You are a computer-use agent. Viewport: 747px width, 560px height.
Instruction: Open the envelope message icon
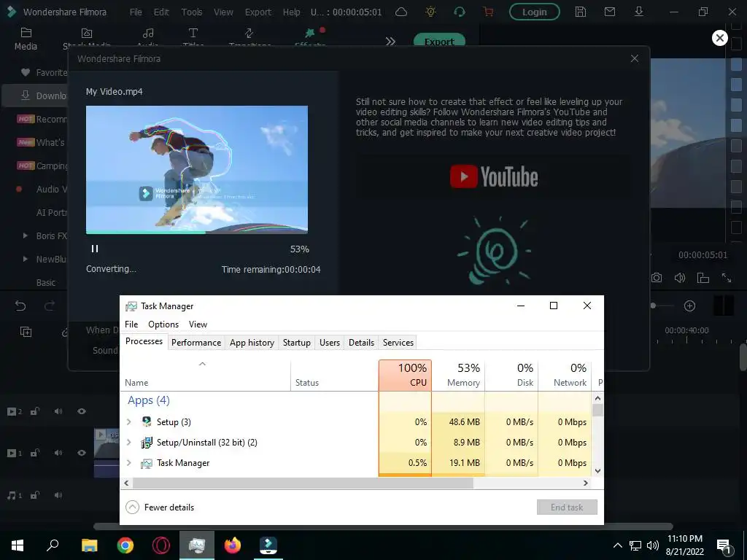coord(610,12)
